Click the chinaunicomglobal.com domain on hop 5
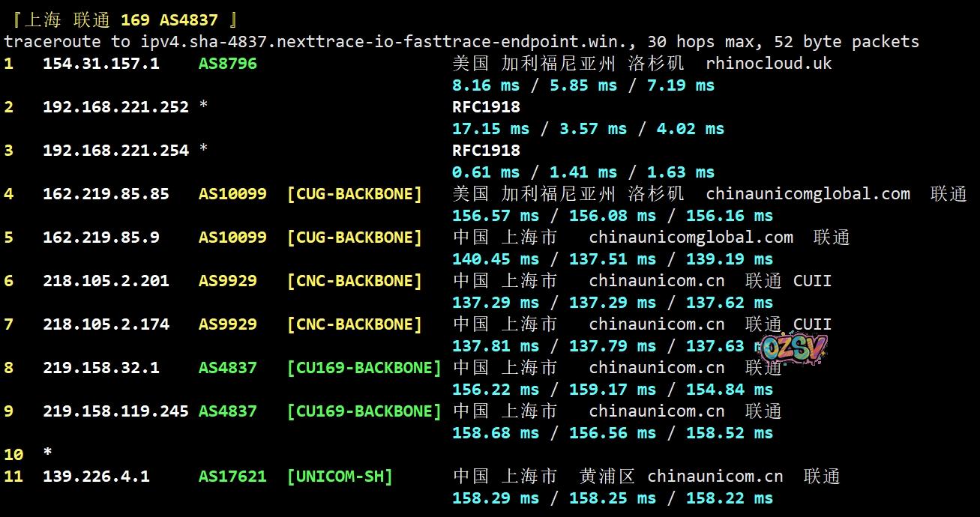 pyautogui.click(x=691, y=238)
